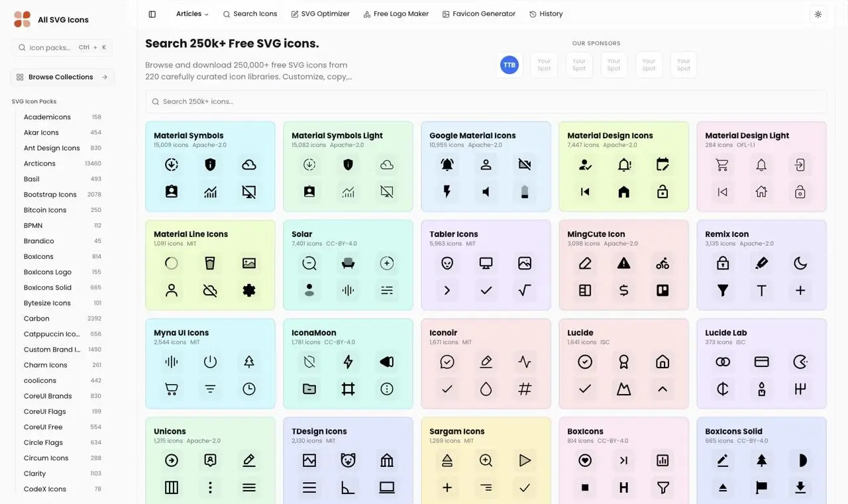Click Remix Icon moon icon
This screenshot has width=848, height=504.
coord(800,264)
